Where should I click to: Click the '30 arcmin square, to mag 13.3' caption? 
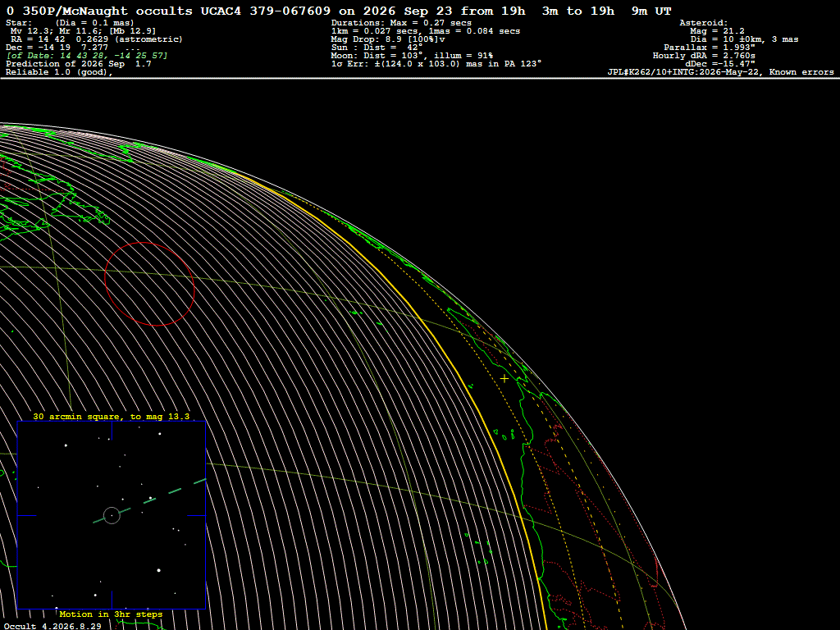point(112,416)
